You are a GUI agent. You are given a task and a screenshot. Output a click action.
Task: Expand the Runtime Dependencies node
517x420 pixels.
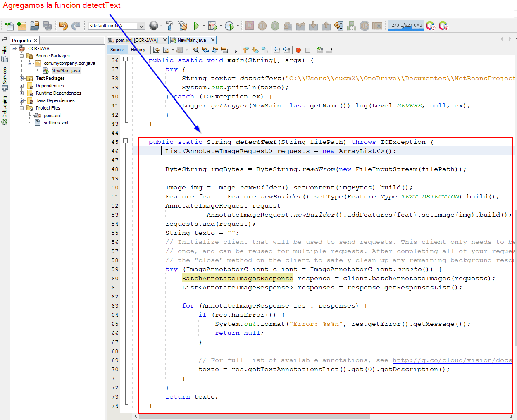click(x=22, y=93)
